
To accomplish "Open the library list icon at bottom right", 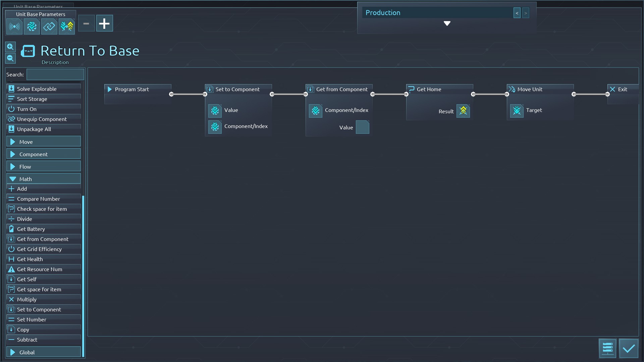I will [607, 349].
